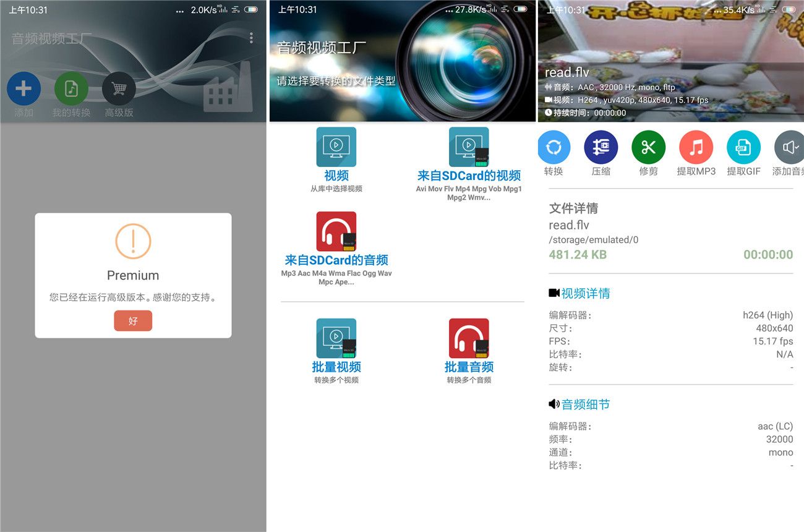Click the 尺寸 value 480x640

pos(774,328)
